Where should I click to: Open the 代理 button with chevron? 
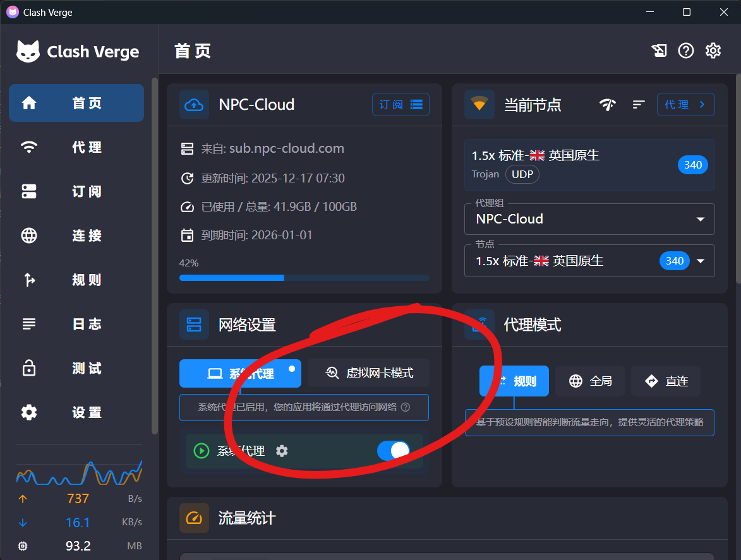(x=685, y=105)
